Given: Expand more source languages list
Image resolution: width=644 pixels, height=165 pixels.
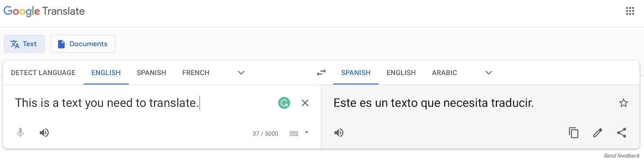Looking at the screenshot, I should coord(241,73).
